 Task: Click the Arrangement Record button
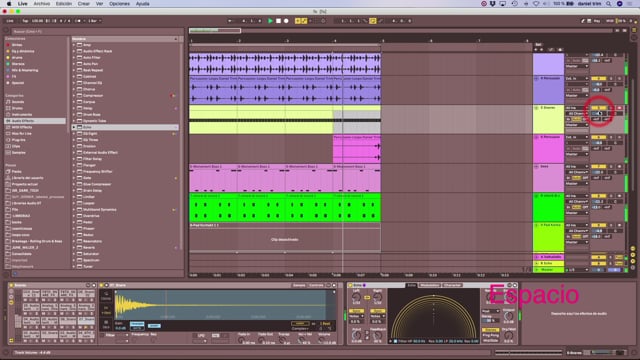[x=286, y=21]
